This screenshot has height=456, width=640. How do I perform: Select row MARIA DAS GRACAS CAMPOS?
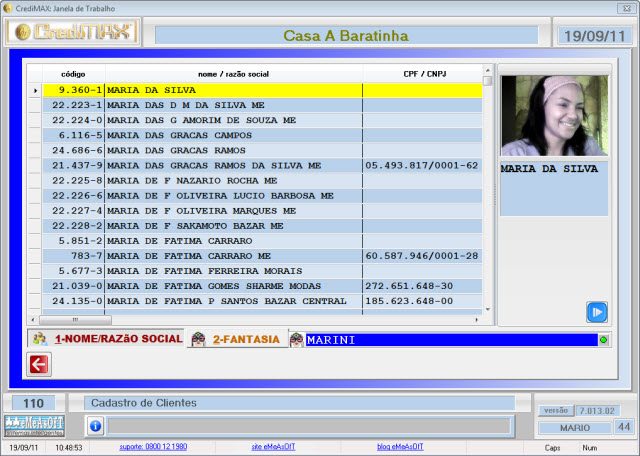pos(233,134)
